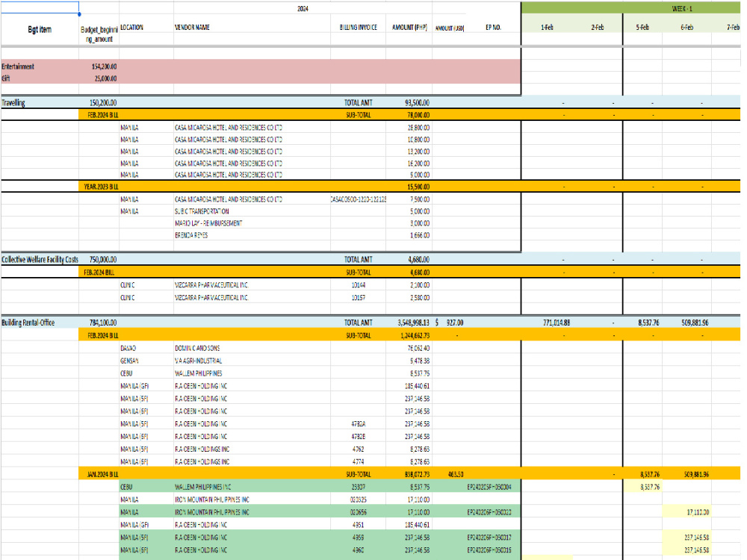Click invoice number CASACOSOO-1220-122123
This screenshot has width=747, height=560.
(x=359, y=199)
